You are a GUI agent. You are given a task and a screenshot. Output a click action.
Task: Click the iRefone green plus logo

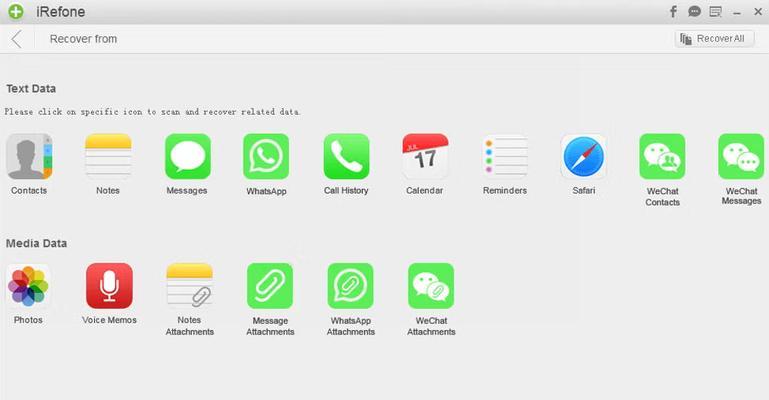tap(16, 11)
